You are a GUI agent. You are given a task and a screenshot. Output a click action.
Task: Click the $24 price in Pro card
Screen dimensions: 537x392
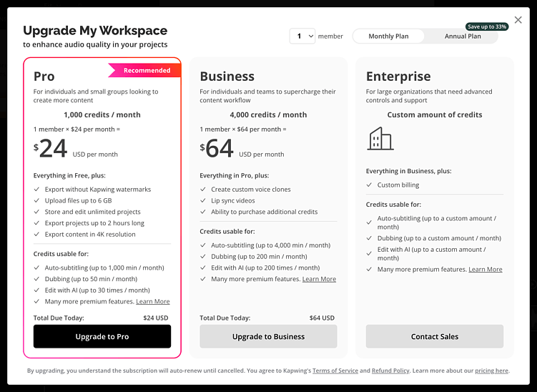click(50, 148)
